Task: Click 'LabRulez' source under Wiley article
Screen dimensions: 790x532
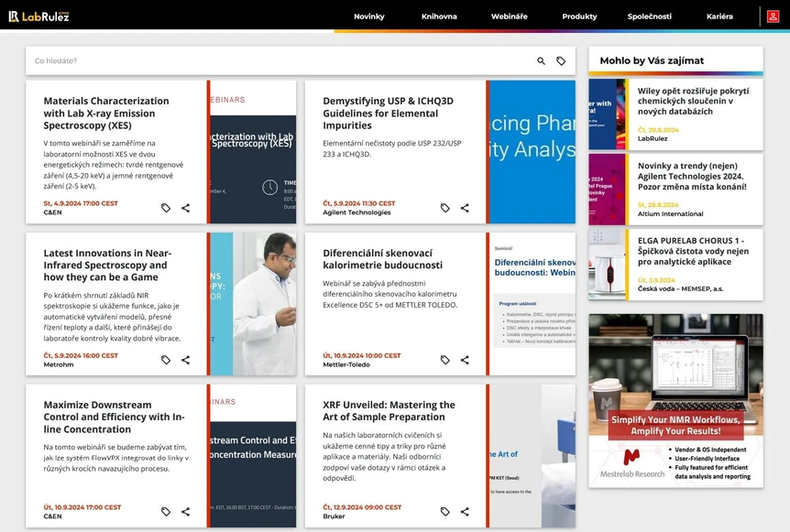Action: pos(653,138)
